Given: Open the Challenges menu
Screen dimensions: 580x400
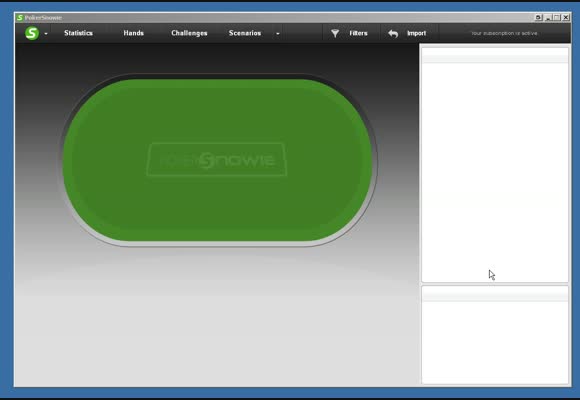Looking at the screenshot, I should click(189, 33).
